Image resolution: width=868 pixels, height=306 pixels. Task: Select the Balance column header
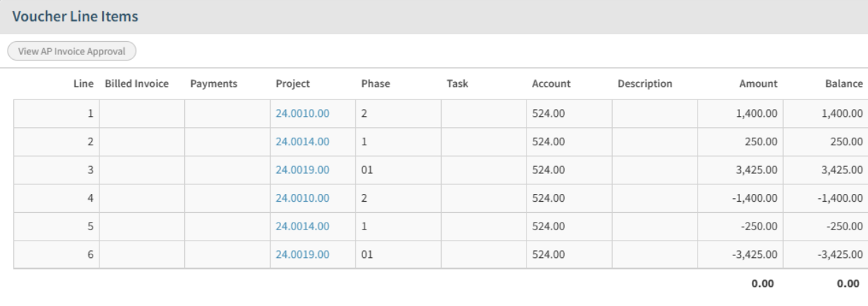tap(844, 83)
